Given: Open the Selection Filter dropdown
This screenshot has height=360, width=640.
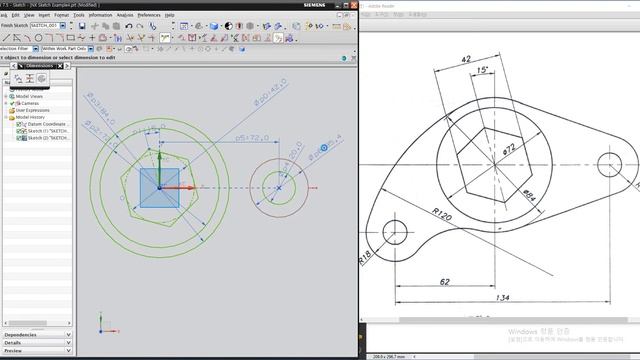Looking at the screenshot, I should tap(36, 49).
